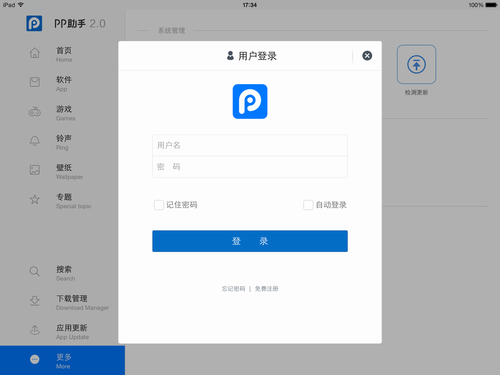Click the Wi-Fi status bar icon
Viewport: 500px width, 375px height.
[x=21, y=5]
